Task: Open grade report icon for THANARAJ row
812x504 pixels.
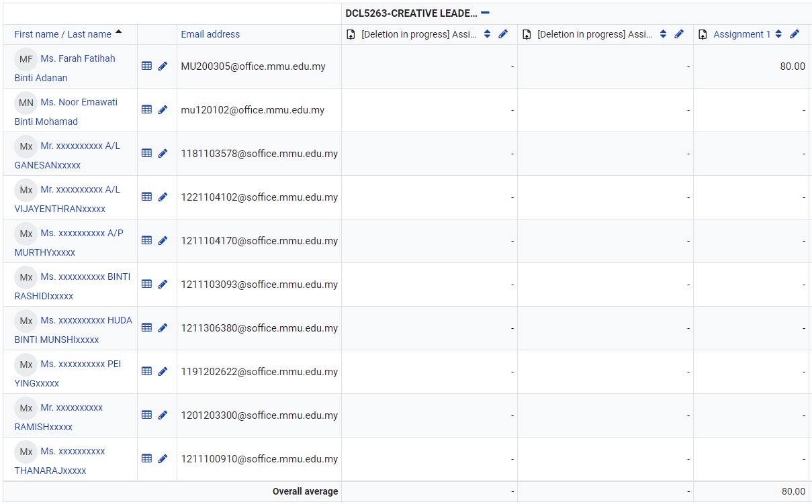Action: point(147,459)
